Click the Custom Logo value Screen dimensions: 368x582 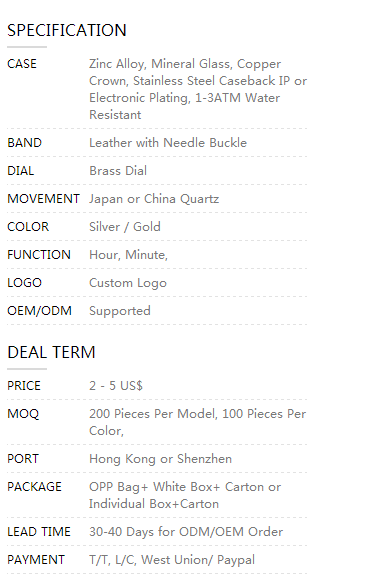(128, 283)
